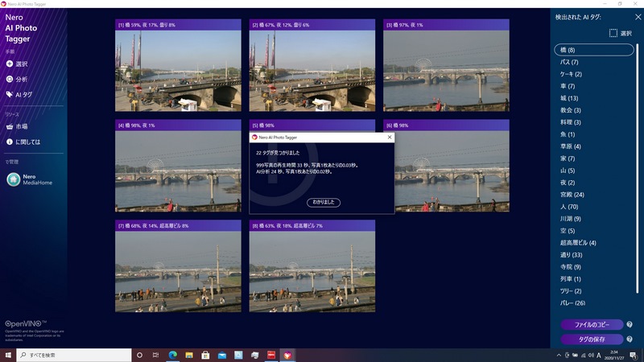Click the 分析 analyze icon in sidebar
Screen dimensions: 644x362
coord(10,79)
